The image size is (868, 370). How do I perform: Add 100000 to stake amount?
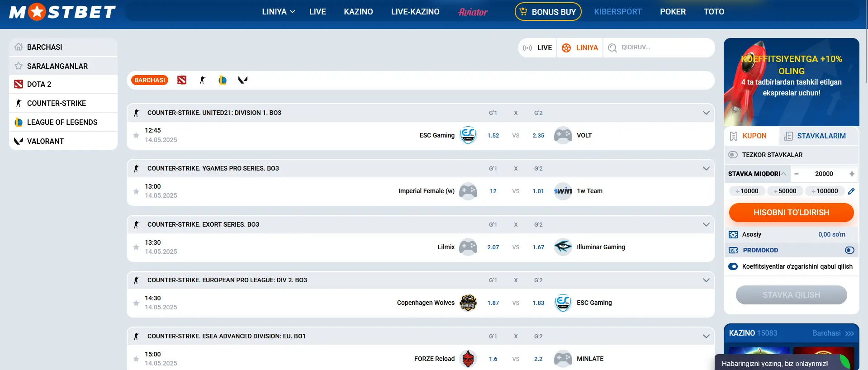825,191
